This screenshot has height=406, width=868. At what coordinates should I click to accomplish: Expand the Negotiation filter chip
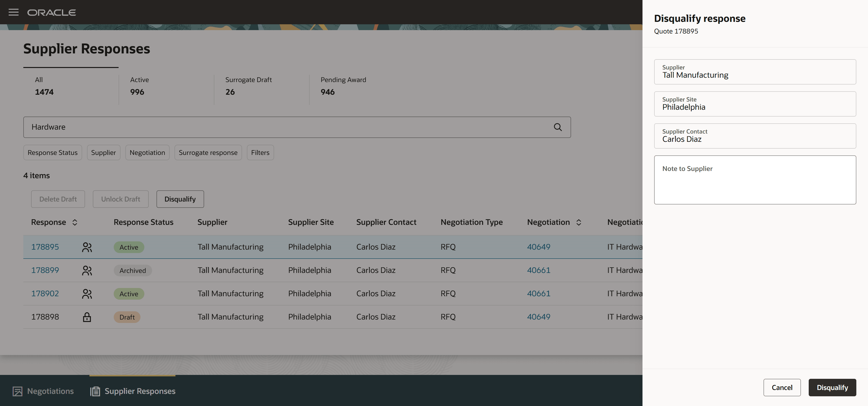[x=147, y=152]
